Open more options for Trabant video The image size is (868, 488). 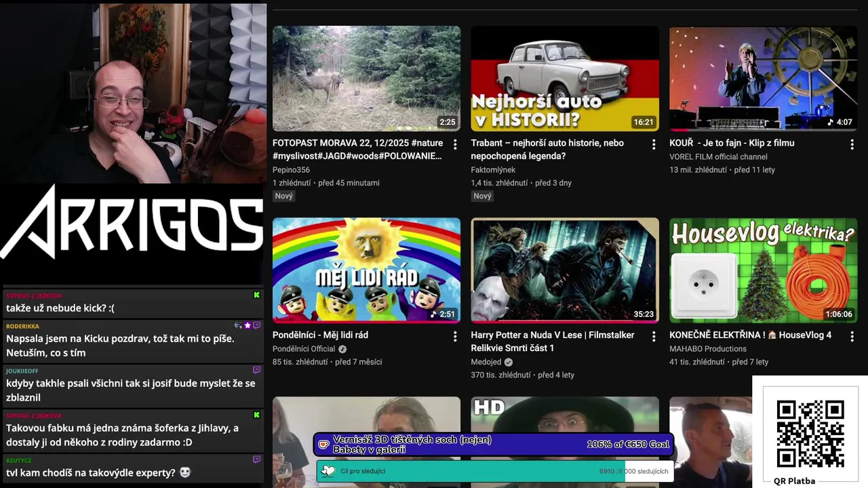[x=654, y=144]
